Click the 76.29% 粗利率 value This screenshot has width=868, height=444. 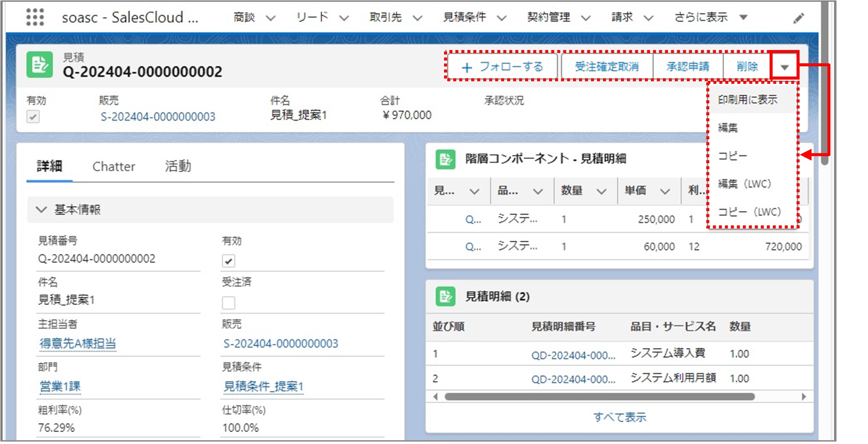56,428
